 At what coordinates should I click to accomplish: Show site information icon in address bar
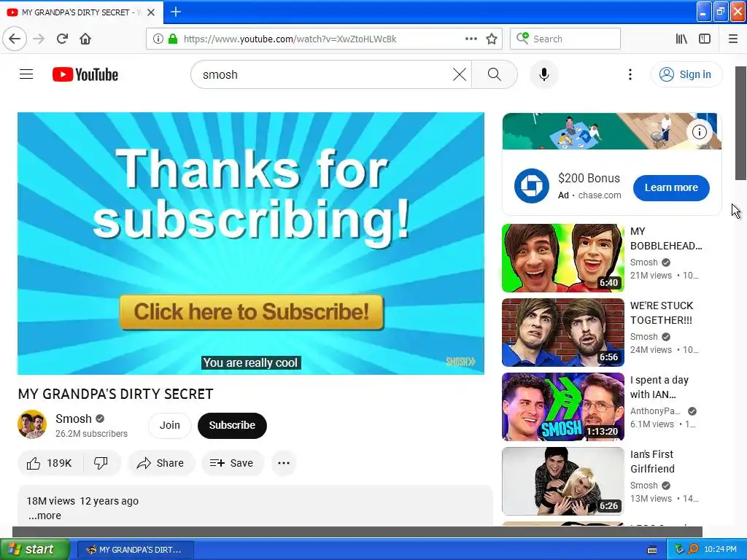(158, 39)
